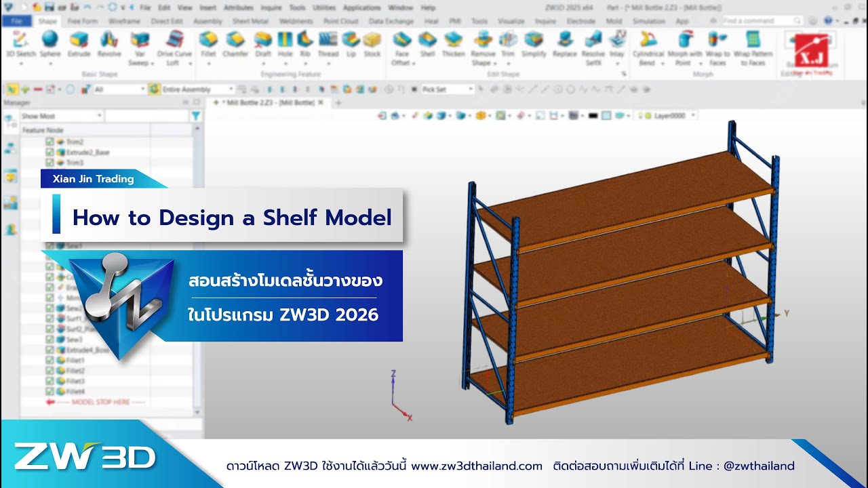Choose the Stock tool

tap(372, 45)
